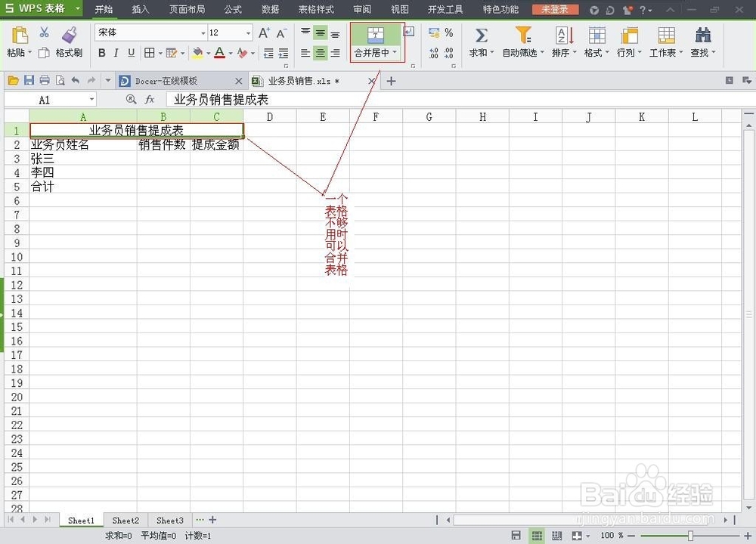Viewport: 756px width, 544px height.
Task: Click the fx insert function icon
Action: [x=150, y=99]
